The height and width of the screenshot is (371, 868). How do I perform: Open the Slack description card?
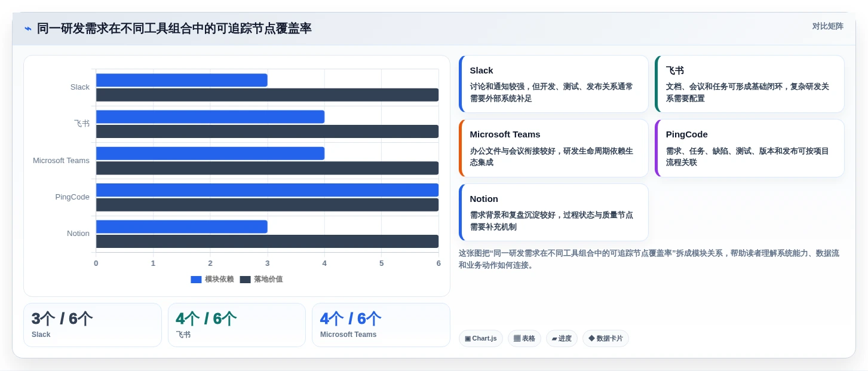pos(553,84)
